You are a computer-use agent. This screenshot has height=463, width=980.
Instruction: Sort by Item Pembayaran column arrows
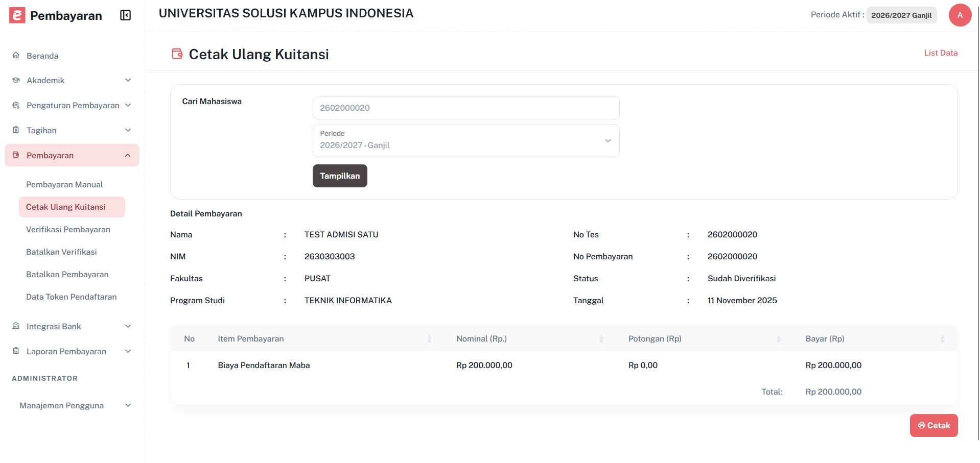429,339
